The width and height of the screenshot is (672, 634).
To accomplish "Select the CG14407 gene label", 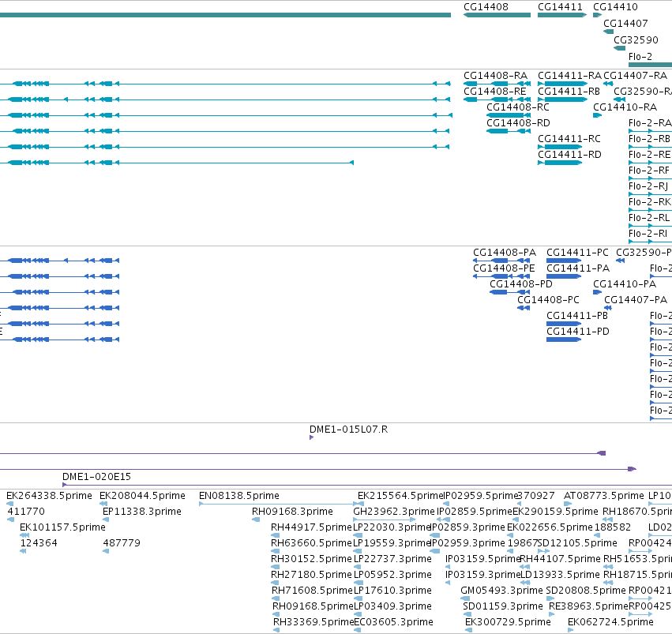I will (625, 24).
